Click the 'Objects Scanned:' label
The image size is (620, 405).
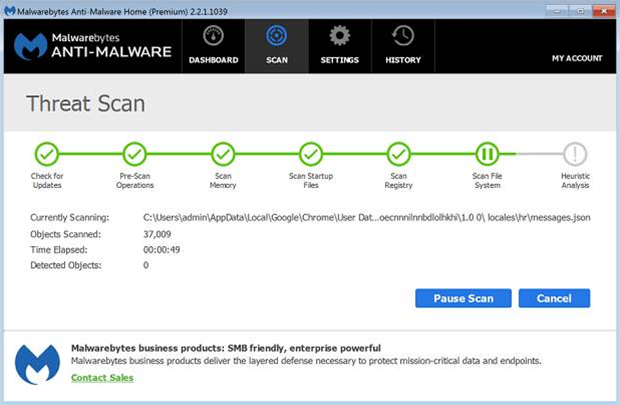click(x=66, y=234)
